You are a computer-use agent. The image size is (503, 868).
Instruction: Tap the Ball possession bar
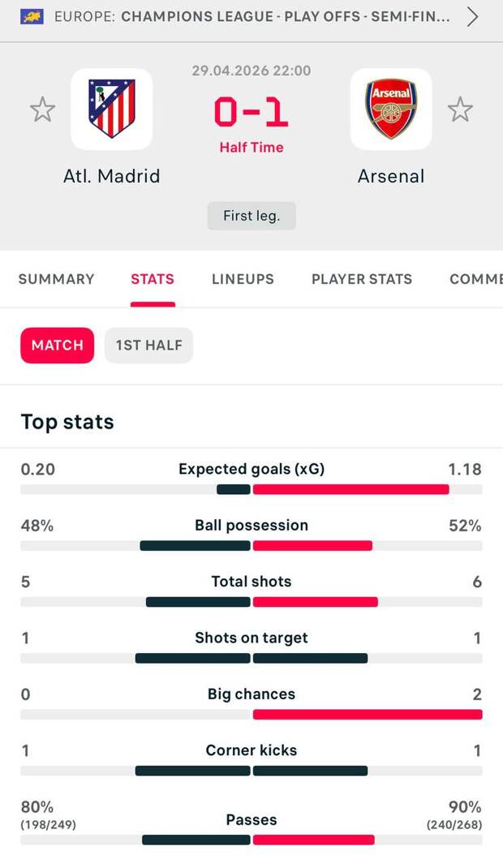251,546
